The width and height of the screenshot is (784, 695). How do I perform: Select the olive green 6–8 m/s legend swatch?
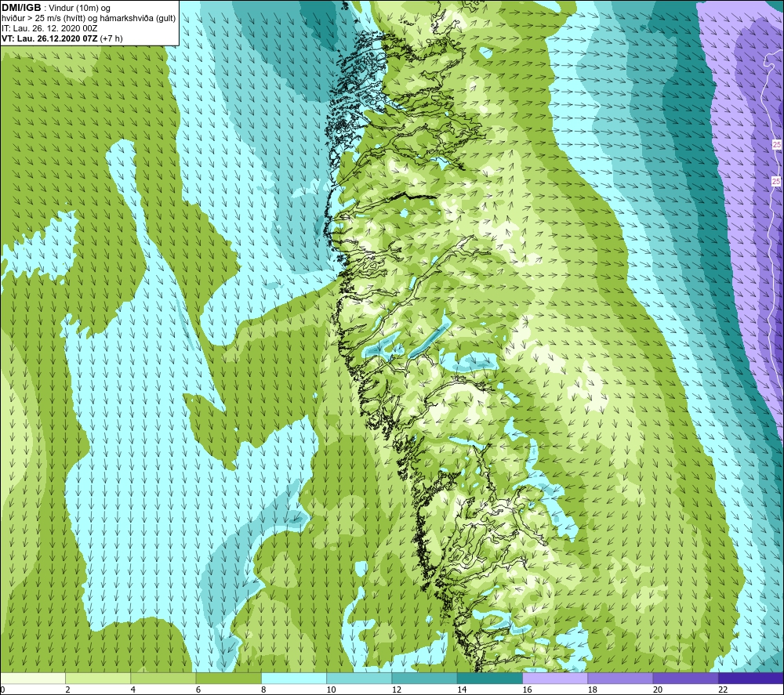[228, 678]
